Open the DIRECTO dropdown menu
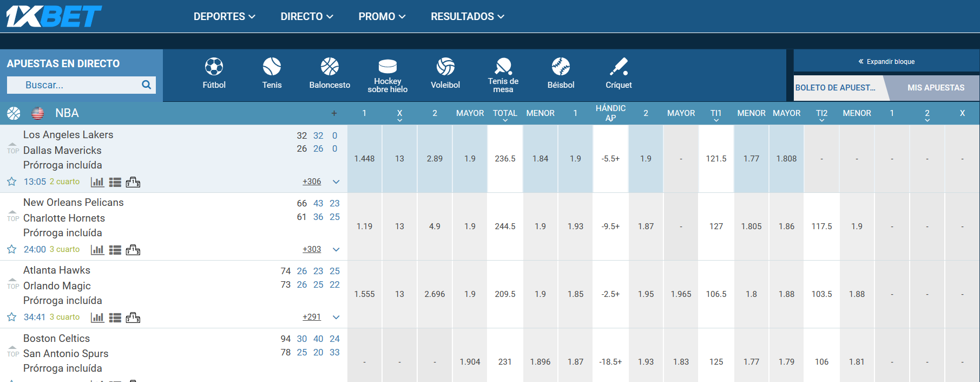Viewport: 980px width, 382px height. click(x=307, y=16)
